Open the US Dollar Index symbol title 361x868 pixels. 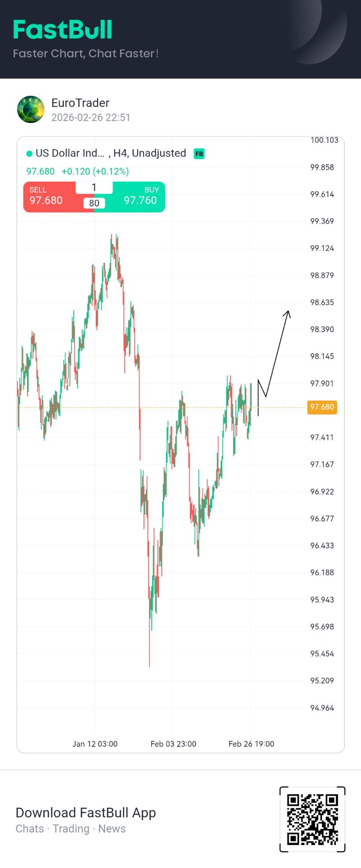click(70, 153)
